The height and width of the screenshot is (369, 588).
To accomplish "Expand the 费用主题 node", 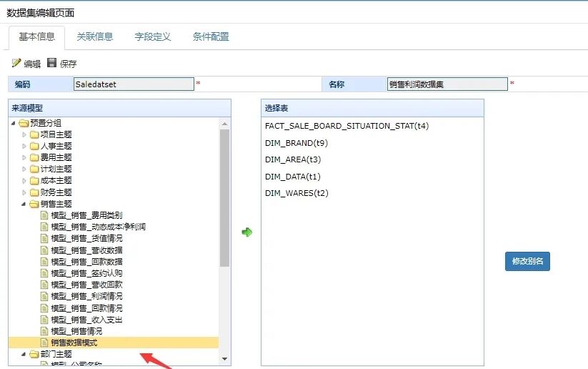I will pyautogui.click(x=24, y=157).
